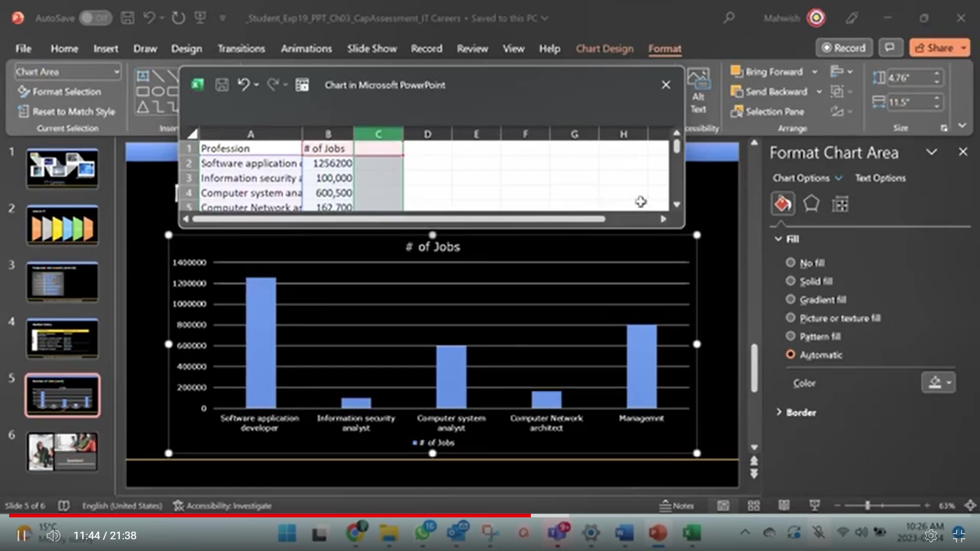Click the Text Options link

point(880,178)
